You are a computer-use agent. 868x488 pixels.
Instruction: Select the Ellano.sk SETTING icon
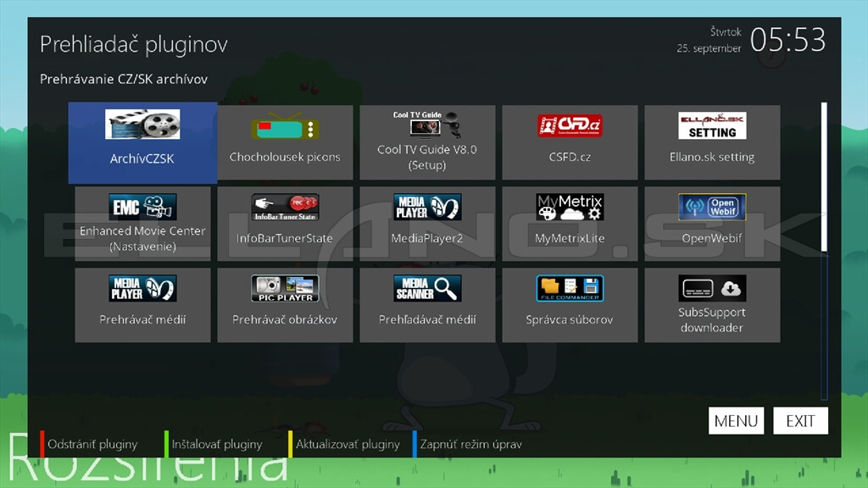tap(712, 125)
